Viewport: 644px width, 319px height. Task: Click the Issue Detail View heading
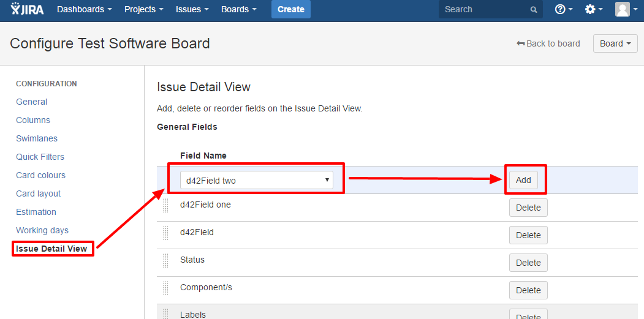click(203, 87)
